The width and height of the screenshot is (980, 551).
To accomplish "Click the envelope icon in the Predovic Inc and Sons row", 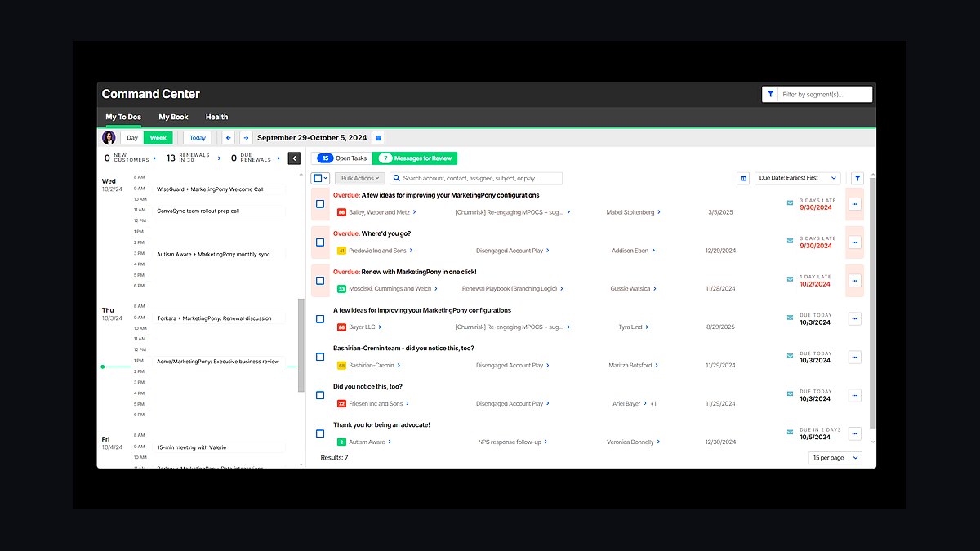I will point(790,241).
